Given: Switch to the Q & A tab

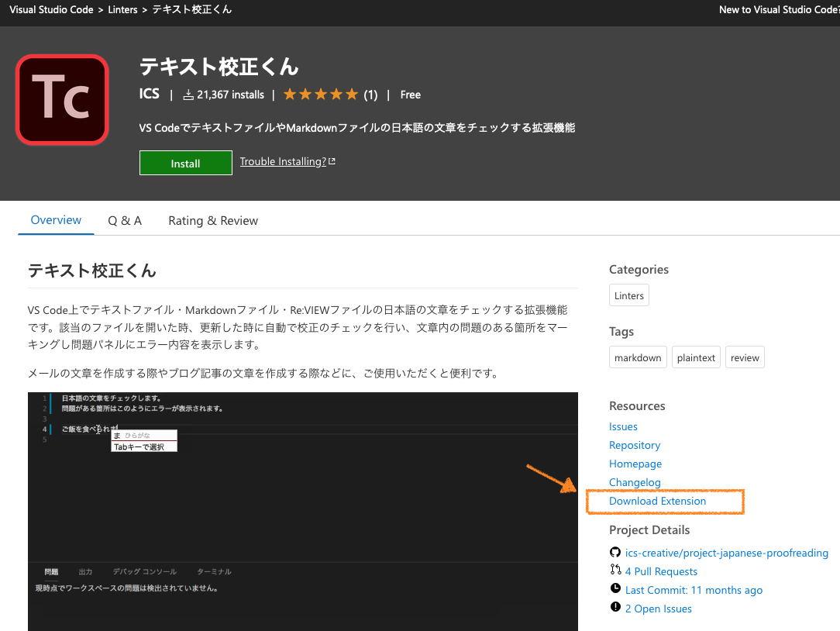Looking at the screenshot, I should (125, 221).
